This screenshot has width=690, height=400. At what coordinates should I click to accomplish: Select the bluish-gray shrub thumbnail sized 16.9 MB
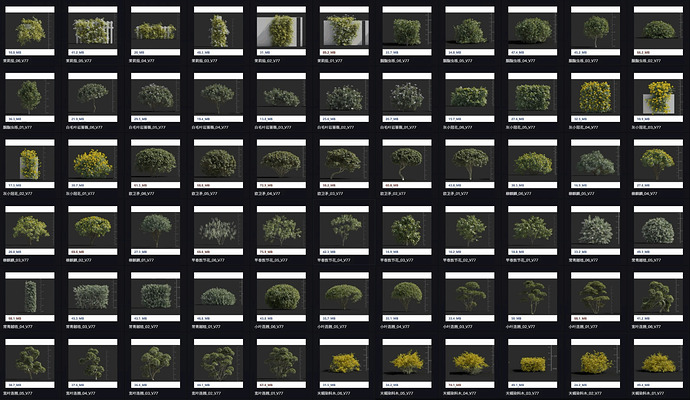pyautogui.click(x=595, y=164)
